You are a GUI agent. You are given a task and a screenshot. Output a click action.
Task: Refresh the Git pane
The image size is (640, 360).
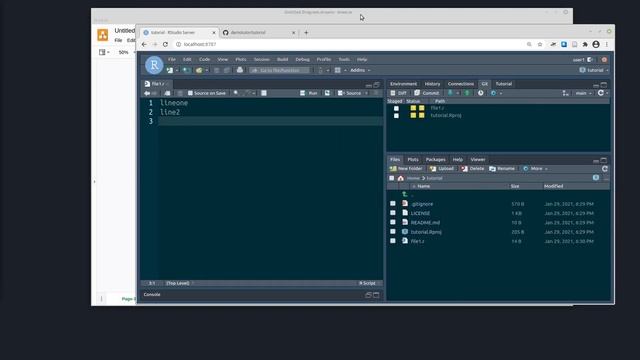[600, 93]
